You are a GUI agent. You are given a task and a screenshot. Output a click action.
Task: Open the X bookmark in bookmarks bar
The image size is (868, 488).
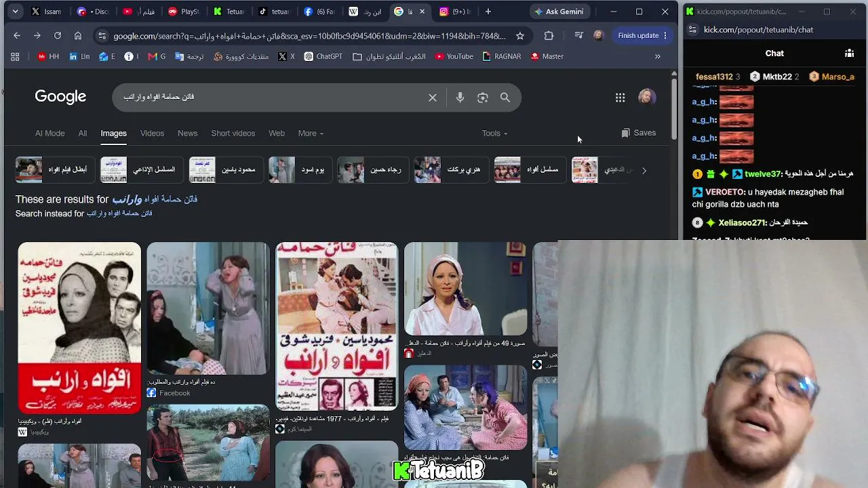[x=287, y=56]
